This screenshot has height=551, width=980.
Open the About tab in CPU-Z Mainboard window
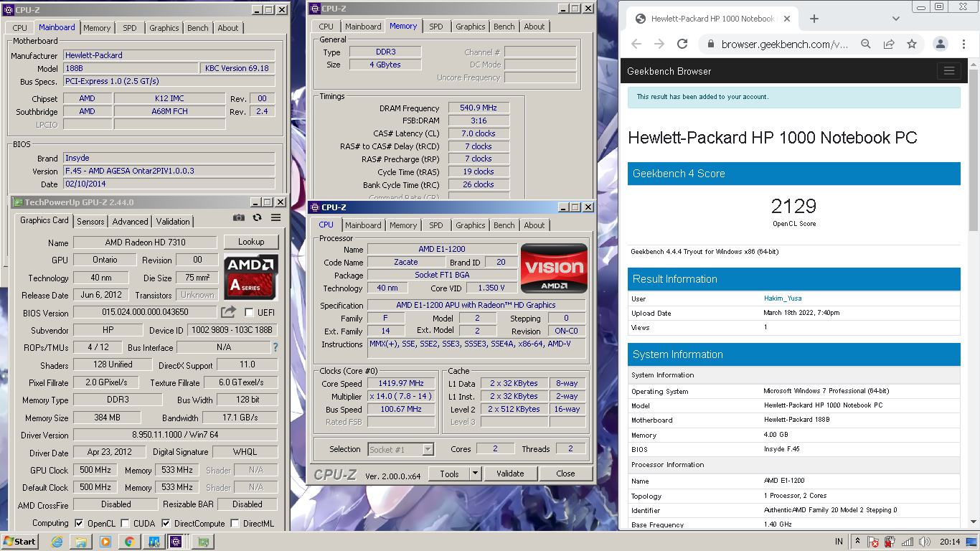tap(228, 28)
